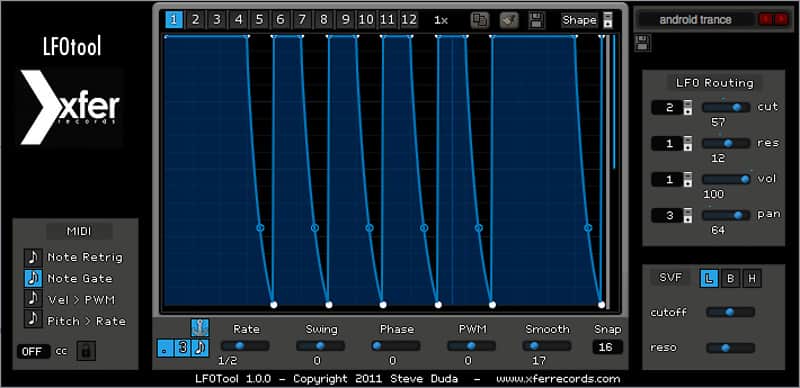The height and width of the screenshot is (388, 800).
Task: Click the SVF reso slider
Action: point(730,348)
